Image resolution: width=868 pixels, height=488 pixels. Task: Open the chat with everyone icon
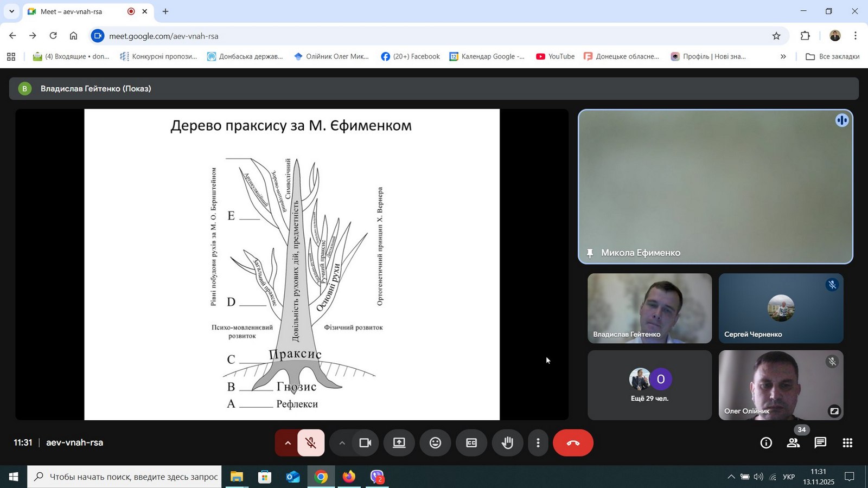pos(820,443)
